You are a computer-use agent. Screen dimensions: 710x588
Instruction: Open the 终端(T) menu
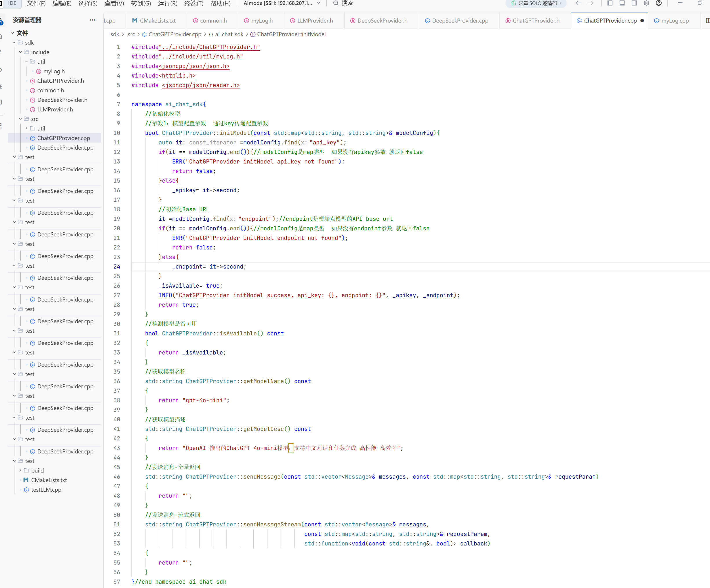(x=194, y=3)
